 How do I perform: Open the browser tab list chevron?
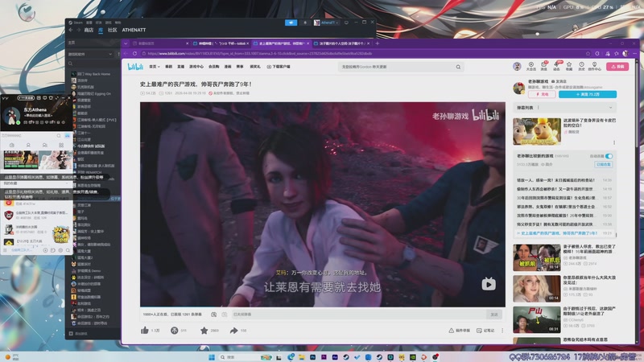[x=126, y=43]
